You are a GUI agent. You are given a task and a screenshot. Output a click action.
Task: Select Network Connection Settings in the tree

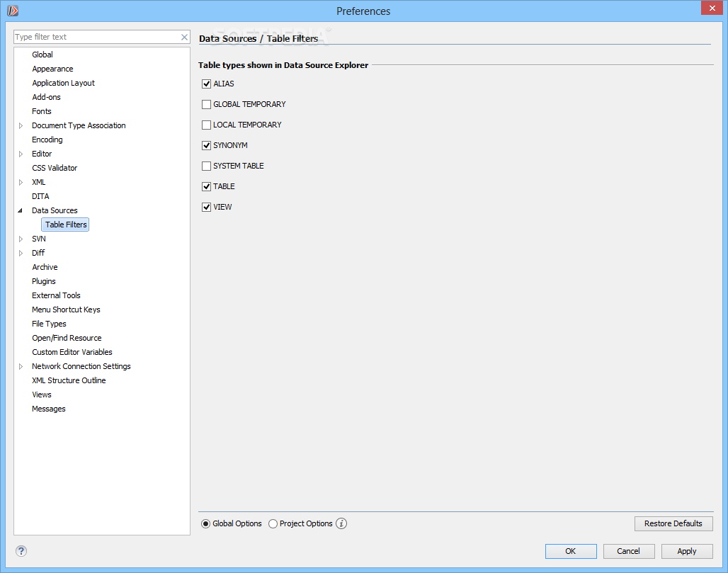pyautogui.click(x=81, y=366)
